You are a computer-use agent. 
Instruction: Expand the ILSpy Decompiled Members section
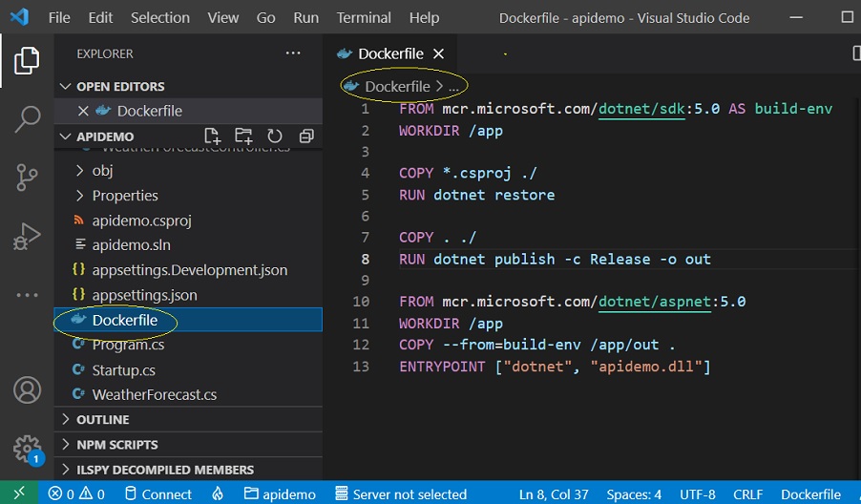[65, 470]
